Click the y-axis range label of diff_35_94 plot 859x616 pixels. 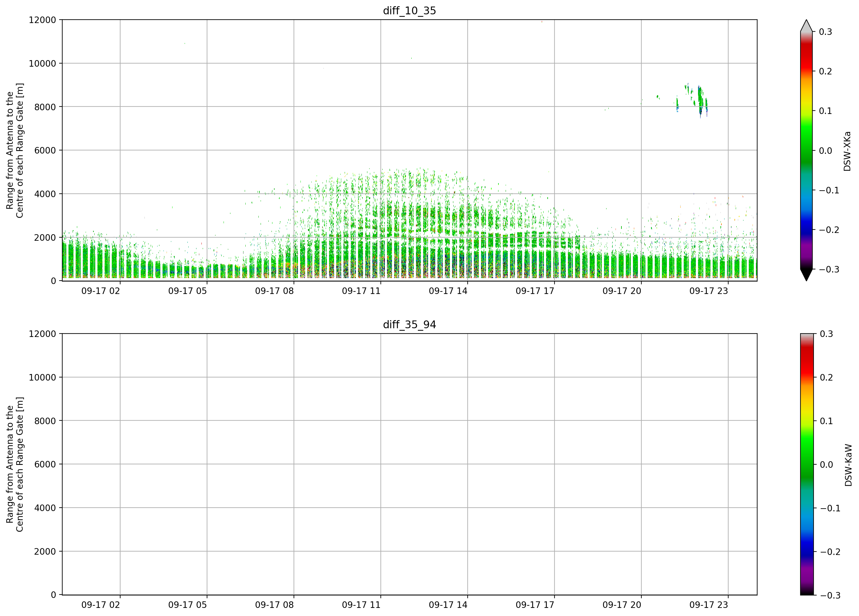[x=15, y=464]
